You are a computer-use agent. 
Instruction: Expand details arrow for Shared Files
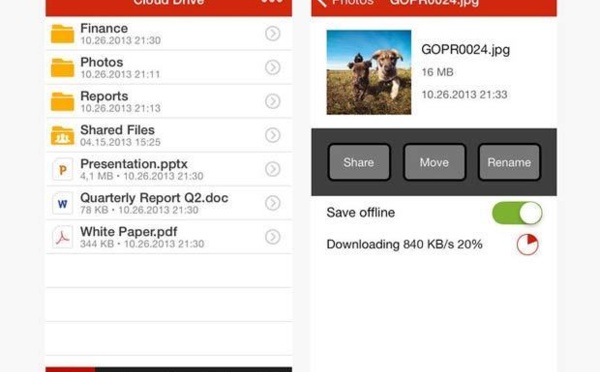272,135
